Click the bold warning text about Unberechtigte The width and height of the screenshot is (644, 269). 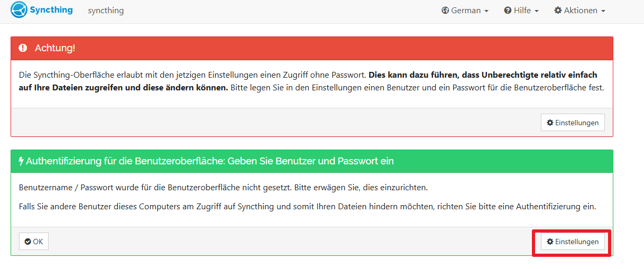pos(484,75)
